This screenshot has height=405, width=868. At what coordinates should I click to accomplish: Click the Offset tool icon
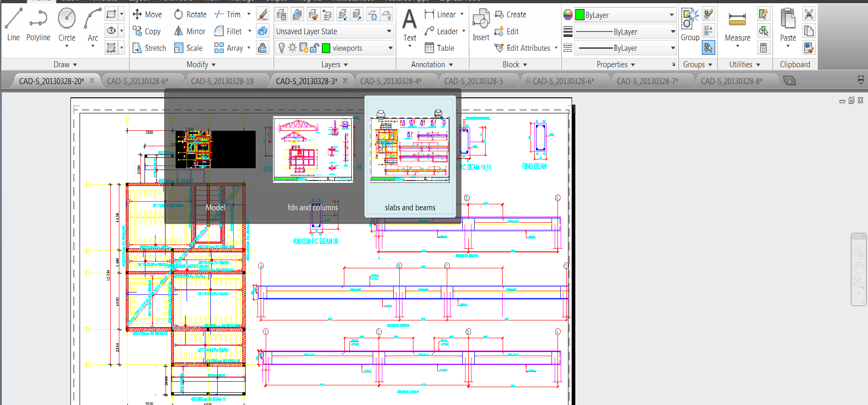click(263, 48)
